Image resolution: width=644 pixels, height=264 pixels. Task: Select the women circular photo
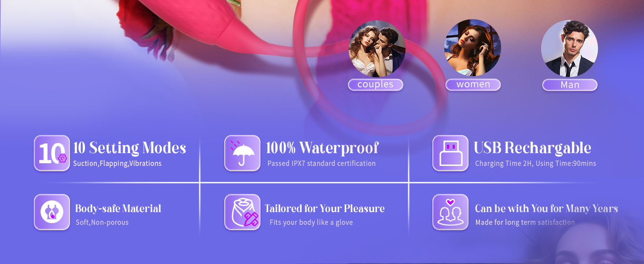pos(473,48)
